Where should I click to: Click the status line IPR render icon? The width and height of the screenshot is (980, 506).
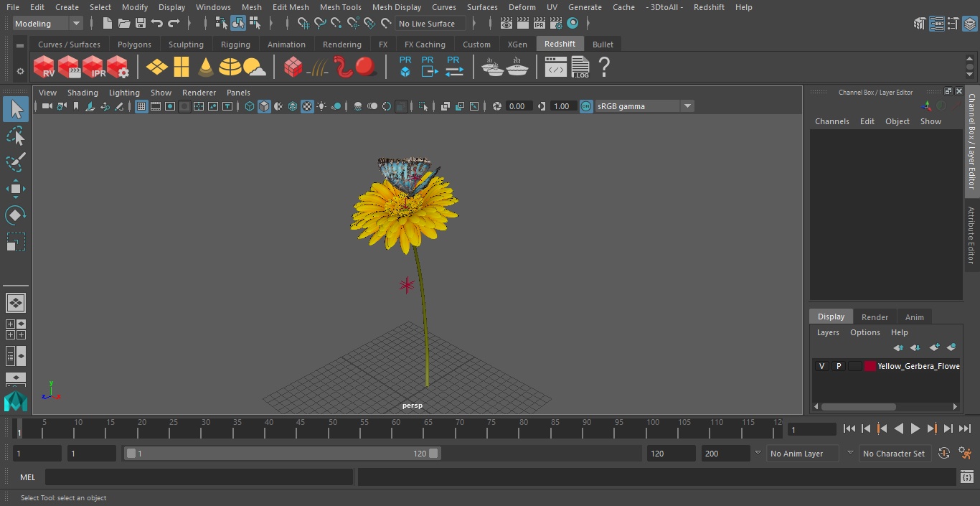coord(539,24)
